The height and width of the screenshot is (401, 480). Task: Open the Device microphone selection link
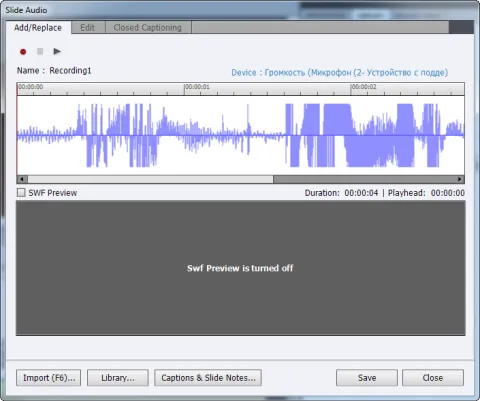(339, 73)
